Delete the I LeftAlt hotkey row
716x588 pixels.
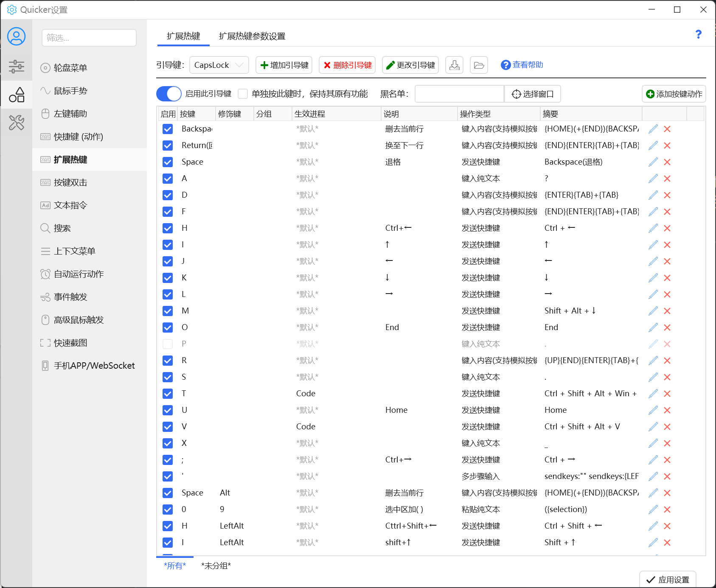667,543
